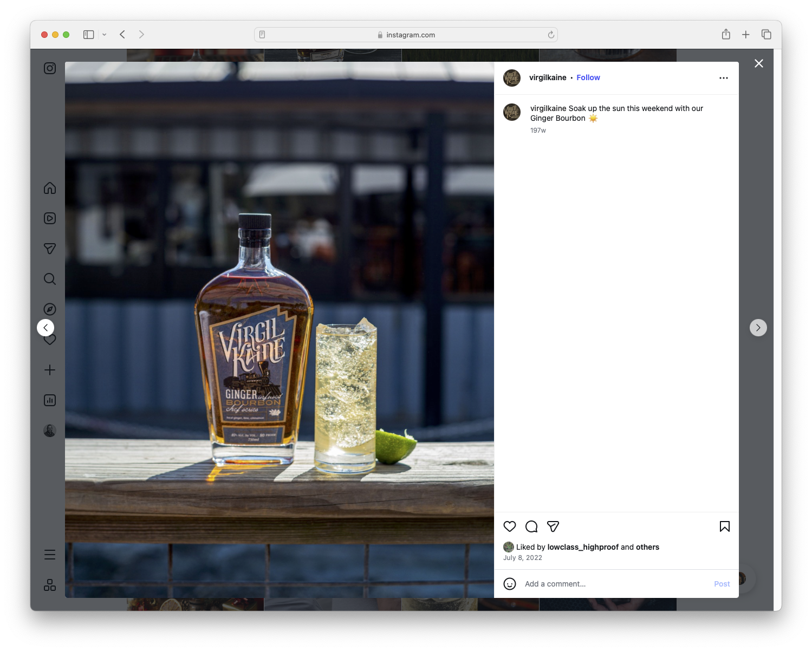Open comments with the speech bubble icon
The width and height of the screenshot is (812, 651).
531,526
